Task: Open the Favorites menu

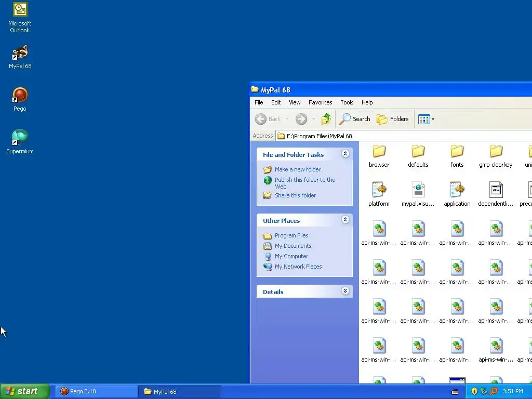Action: 320,102
